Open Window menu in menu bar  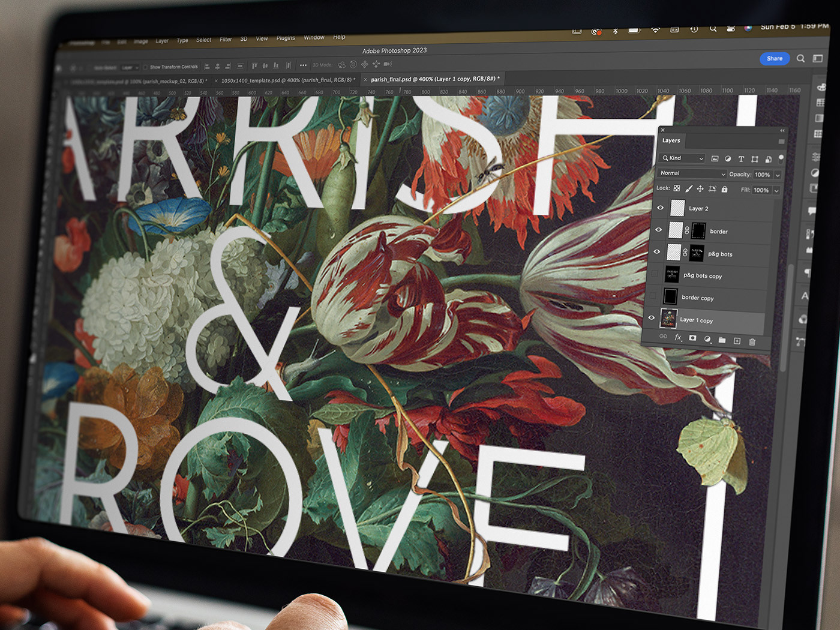[314, 37]
